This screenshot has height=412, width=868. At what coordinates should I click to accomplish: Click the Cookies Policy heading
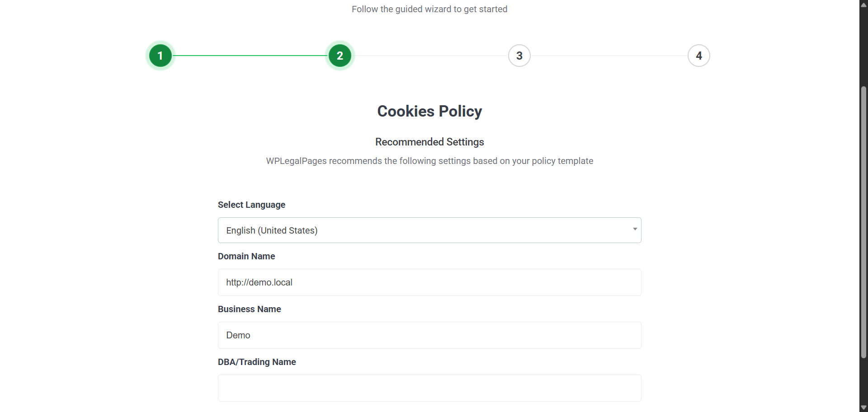[429, 111]
